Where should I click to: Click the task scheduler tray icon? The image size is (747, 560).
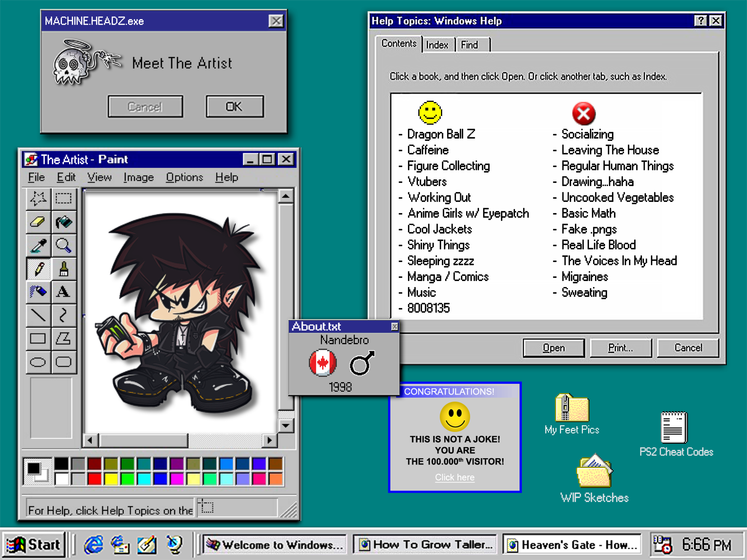point(662,544)
